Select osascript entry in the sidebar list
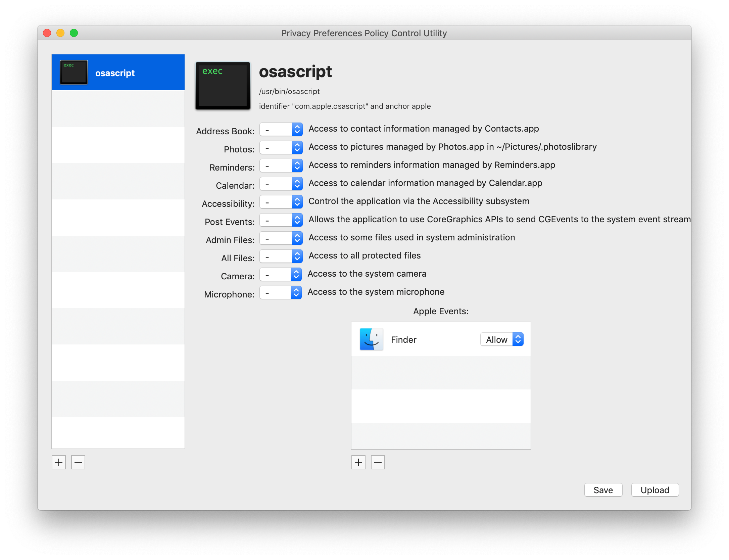This screenshot has height=560, width=729. tap(118, 72)
